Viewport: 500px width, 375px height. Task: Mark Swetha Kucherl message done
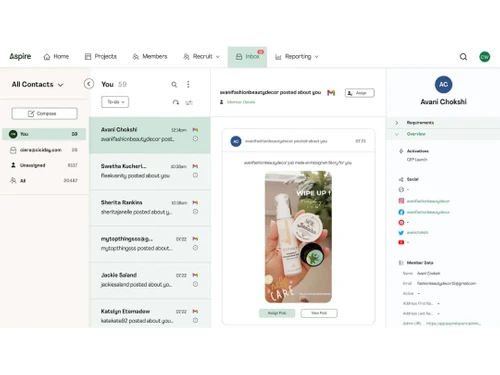(x=196, y=175)
